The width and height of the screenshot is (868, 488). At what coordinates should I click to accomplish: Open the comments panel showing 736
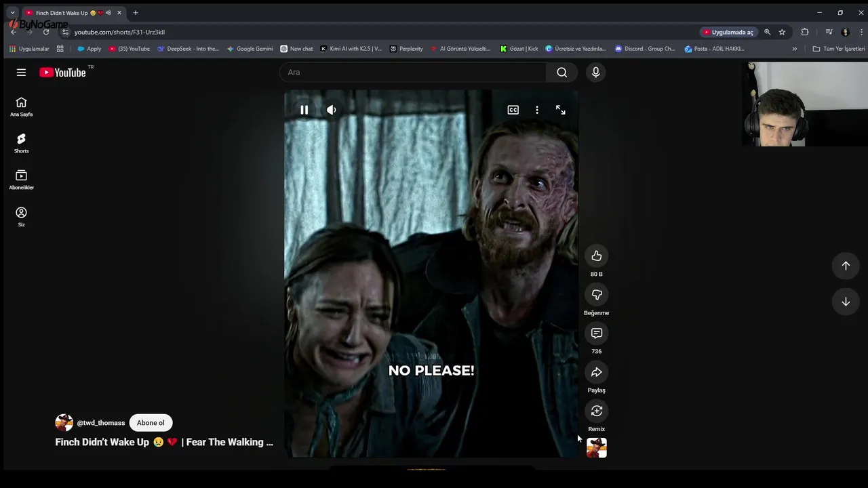[596, 333]
